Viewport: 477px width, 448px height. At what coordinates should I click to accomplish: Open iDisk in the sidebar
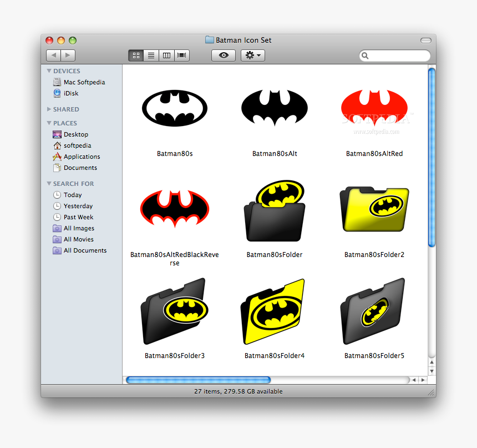click(x=65, y=93)
